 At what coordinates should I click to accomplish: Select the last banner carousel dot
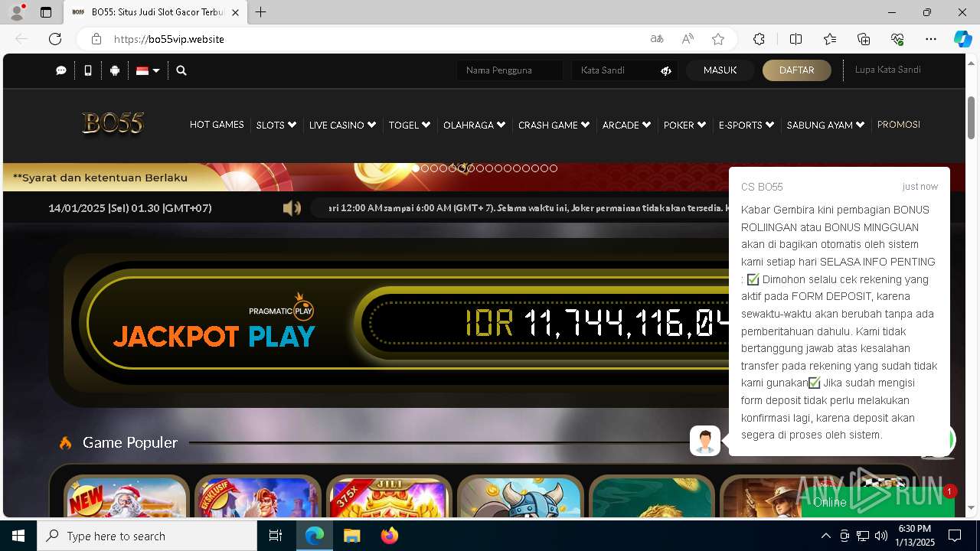[x=554, y=168]
